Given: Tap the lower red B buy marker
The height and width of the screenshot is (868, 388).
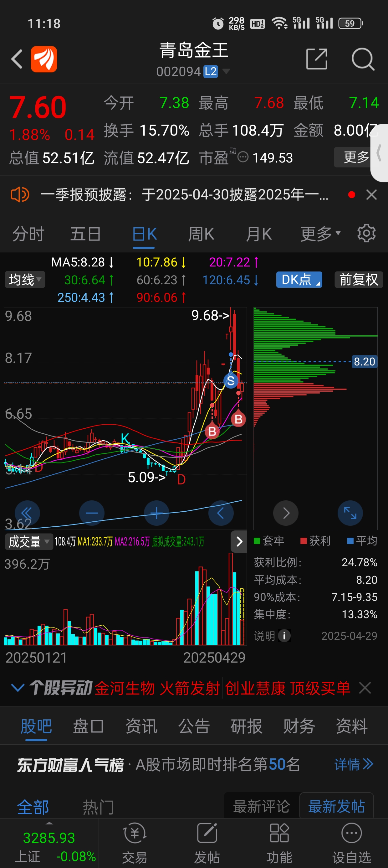Looking at the screenshot, I should click(212, 431).
